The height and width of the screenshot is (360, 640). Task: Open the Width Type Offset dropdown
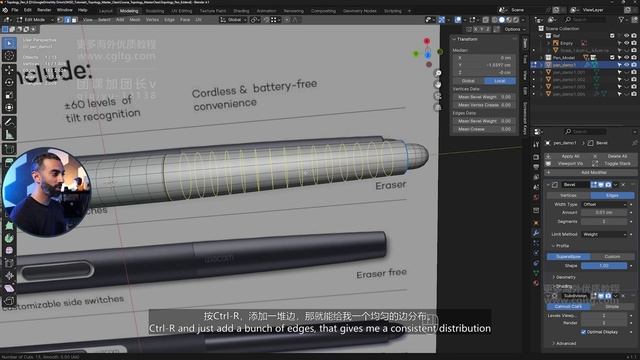point(604,204)
